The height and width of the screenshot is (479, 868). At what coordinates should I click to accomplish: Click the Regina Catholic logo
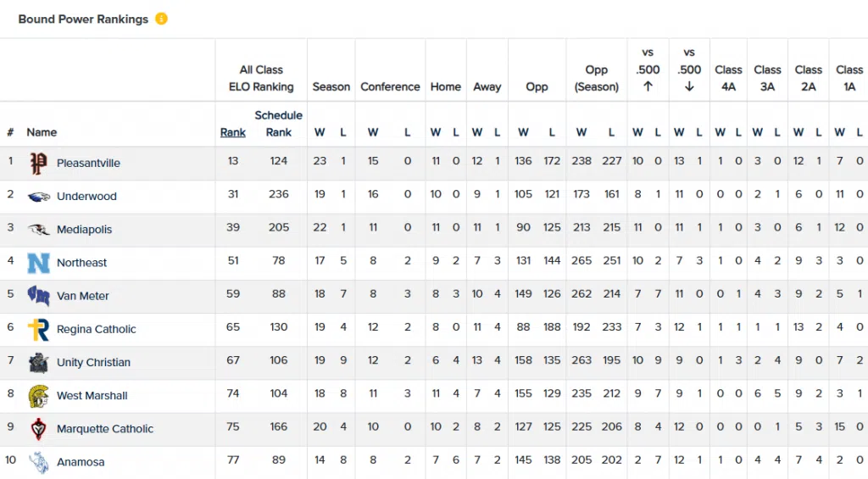(x=38, y=329)
